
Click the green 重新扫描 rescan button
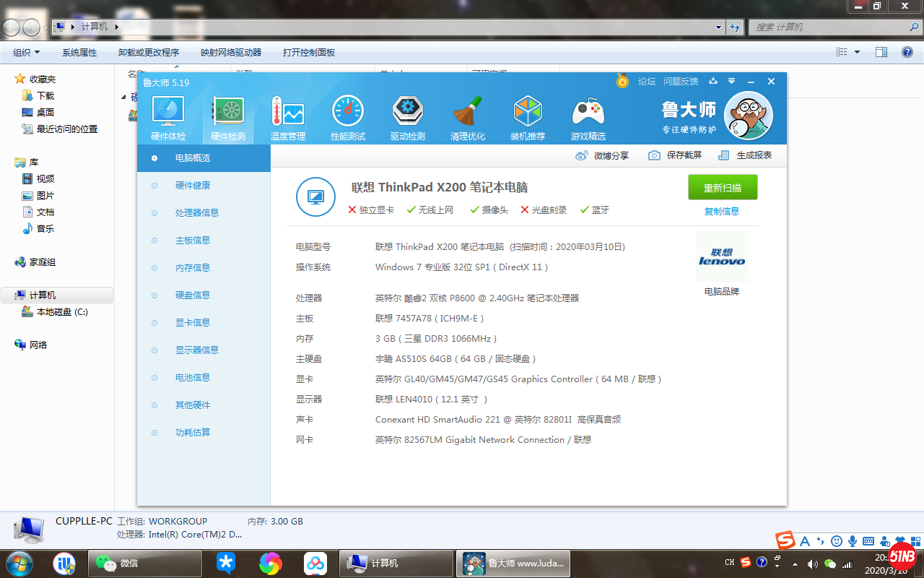point(723,187)
